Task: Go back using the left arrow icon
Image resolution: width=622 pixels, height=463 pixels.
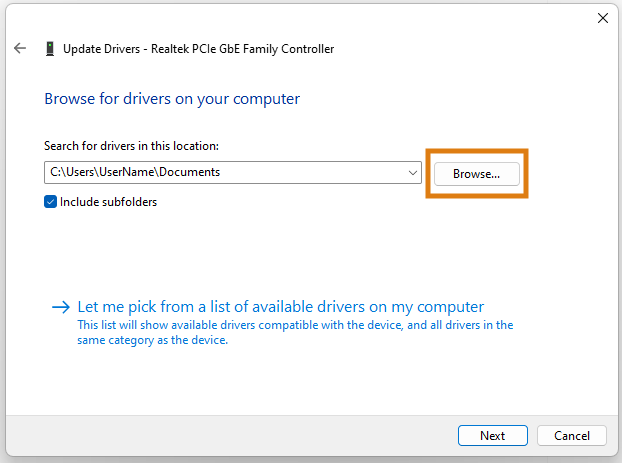Action: coord(19,48)
